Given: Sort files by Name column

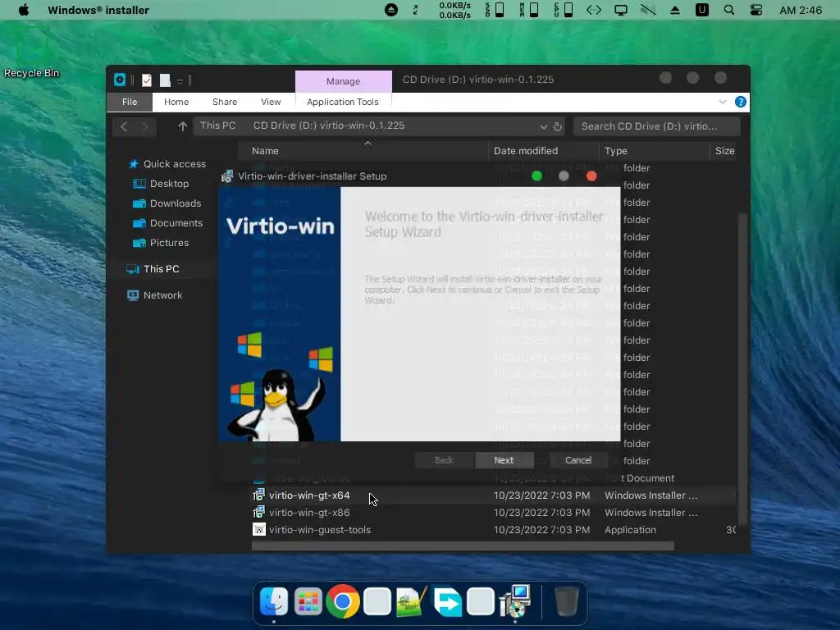Looking at the screenshot, I should [x=362, y=151].
